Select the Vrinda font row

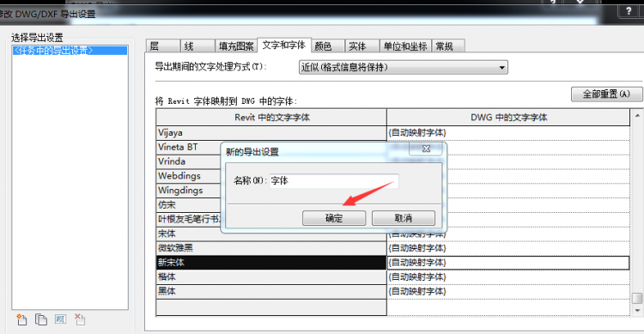coord(189,161)
